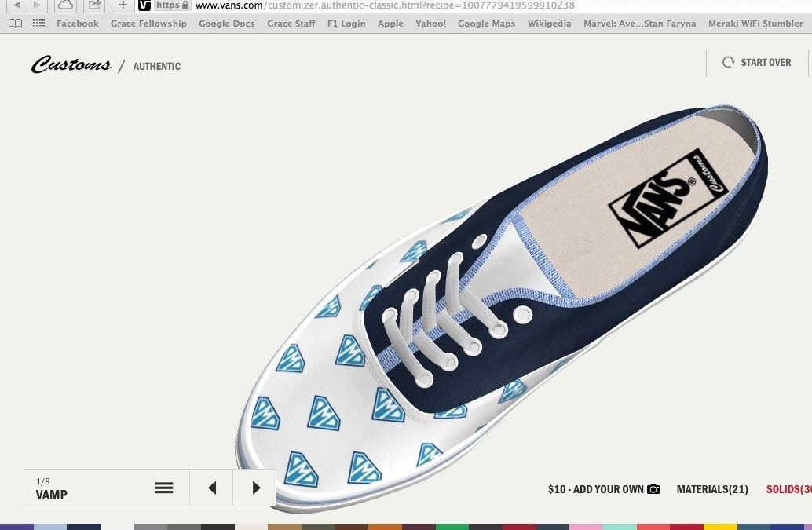Open the Reading List book icon

pos(16,24)
